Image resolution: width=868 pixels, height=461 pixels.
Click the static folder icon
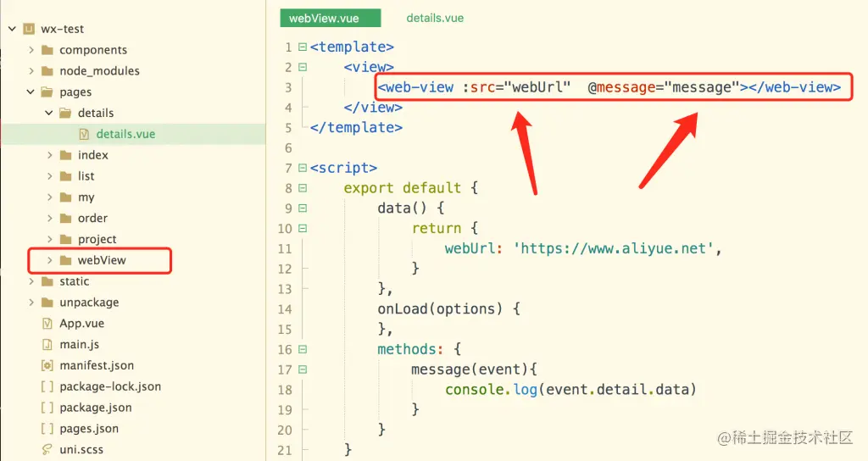click(x=47, y=281)
